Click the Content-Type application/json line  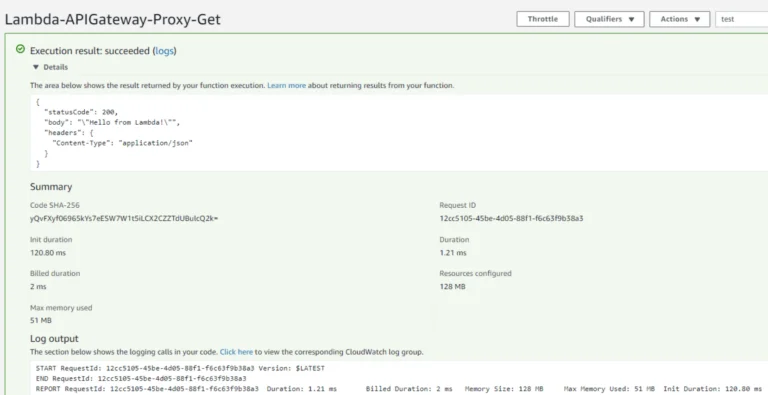122,143
